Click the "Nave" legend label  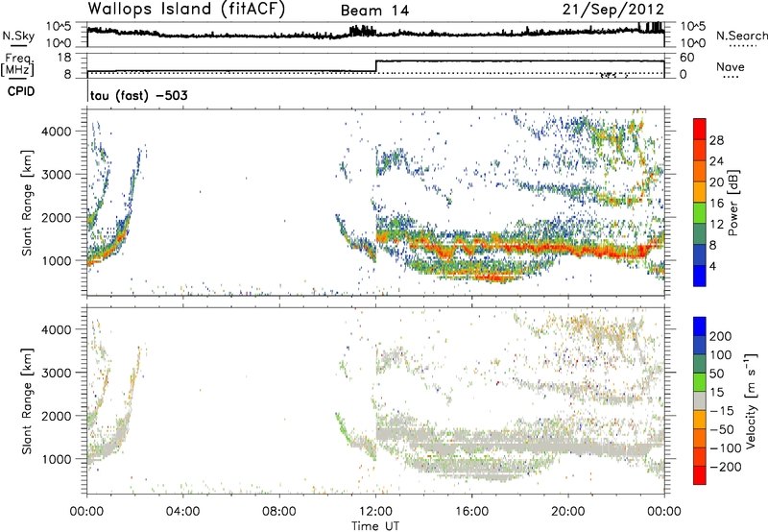coord(731,67)
